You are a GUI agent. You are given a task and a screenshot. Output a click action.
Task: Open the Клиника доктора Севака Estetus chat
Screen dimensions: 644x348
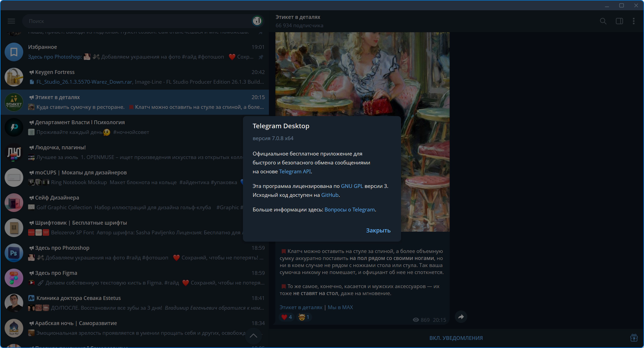(135, 303)
